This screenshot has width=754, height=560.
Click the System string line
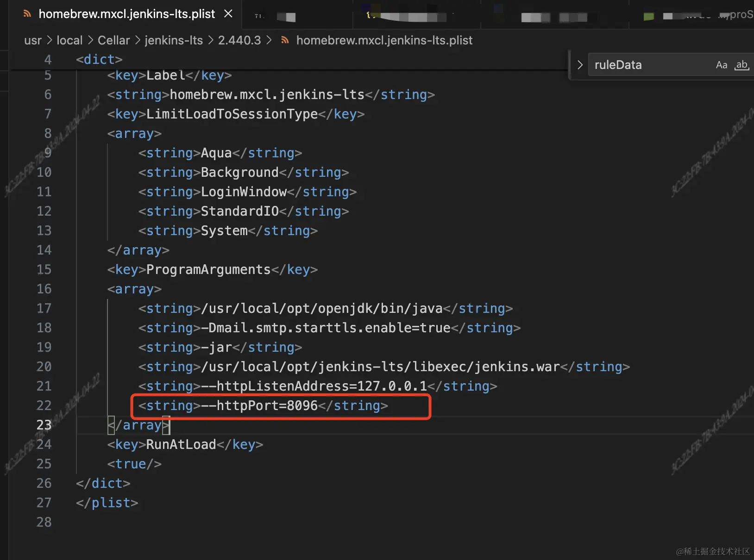pos(228,230)
